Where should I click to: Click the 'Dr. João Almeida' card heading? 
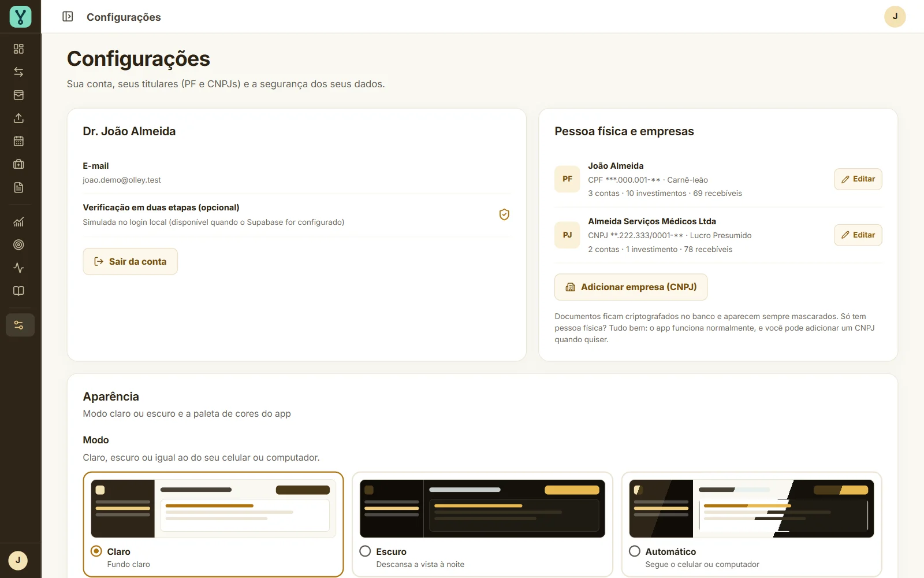pos(129,131)
